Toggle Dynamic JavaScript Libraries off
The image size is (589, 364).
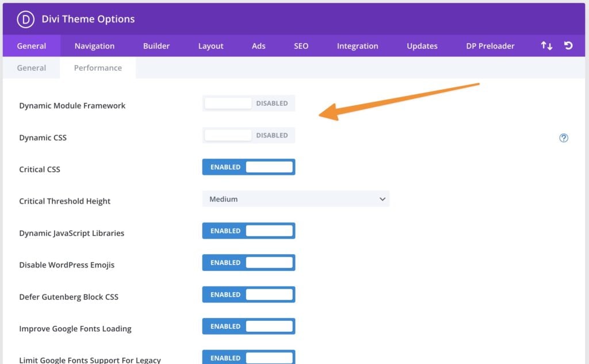248,231
